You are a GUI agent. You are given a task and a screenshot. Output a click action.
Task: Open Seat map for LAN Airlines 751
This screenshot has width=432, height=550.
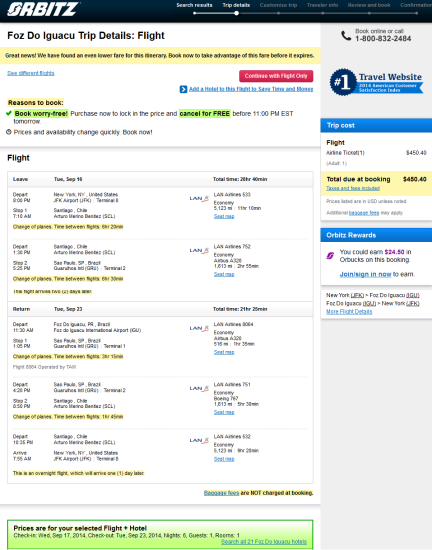[x=224, y=412]
